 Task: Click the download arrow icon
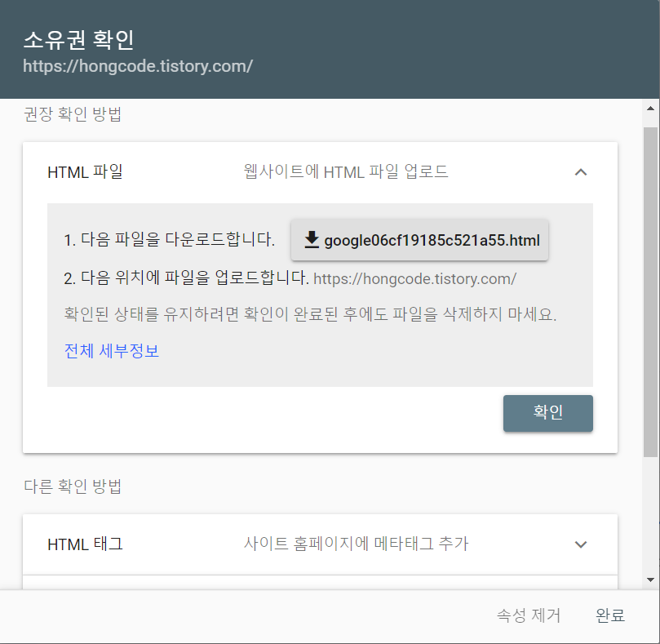tap(312, 240)
